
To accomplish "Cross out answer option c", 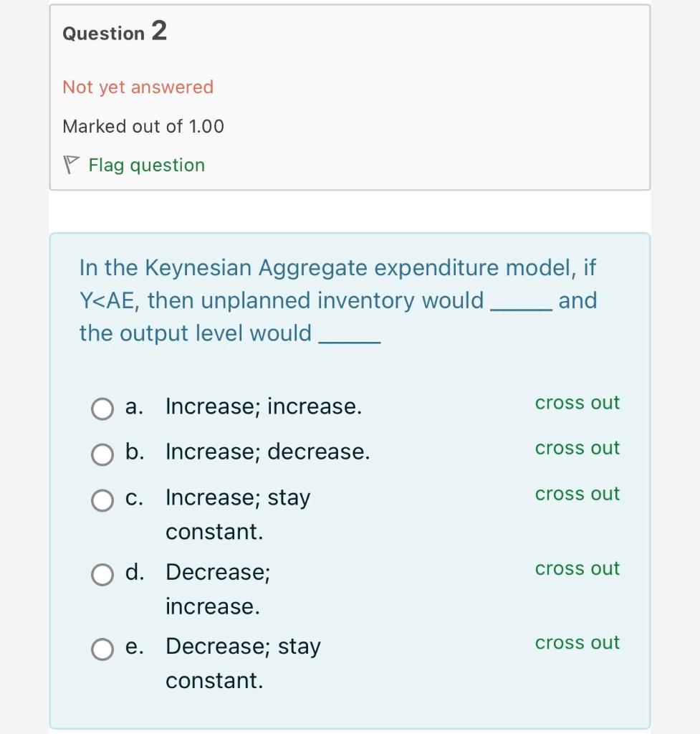I will point(577,494).
